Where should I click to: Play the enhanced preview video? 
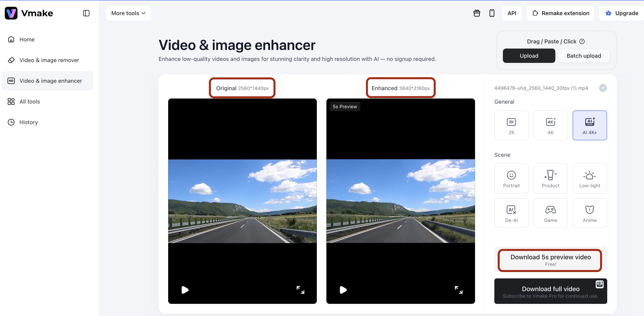coord(343,290)
